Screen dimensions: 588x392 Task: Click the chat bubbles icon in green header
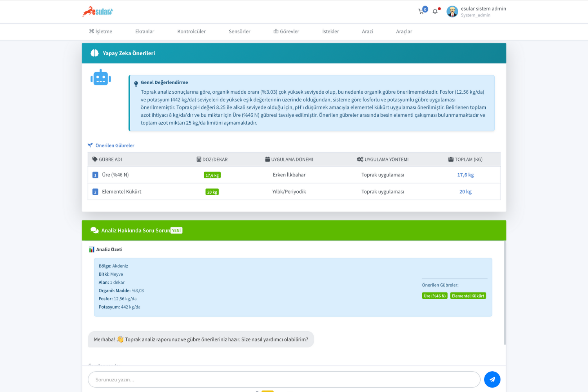[94, 230]
